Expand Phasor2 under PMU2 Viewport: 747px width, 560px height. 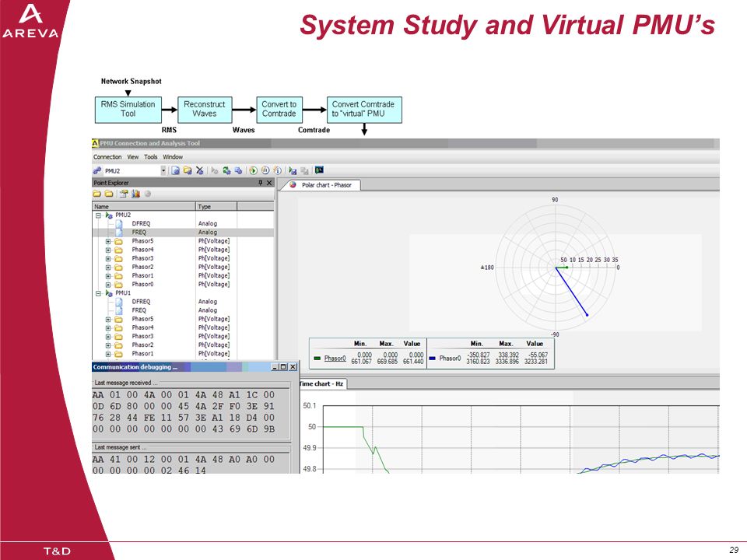pos(108,268)
